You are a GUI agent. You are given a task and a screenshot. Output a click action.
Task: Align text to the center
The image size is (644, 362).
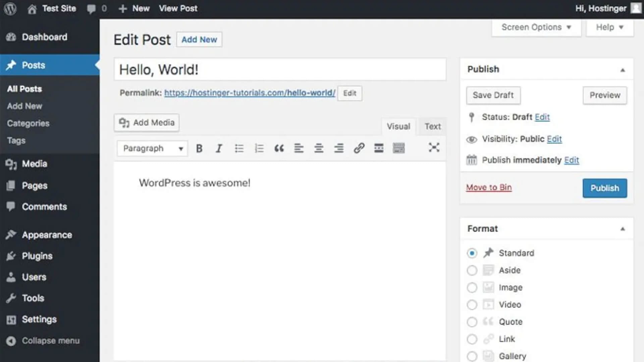tap(319, 148)
